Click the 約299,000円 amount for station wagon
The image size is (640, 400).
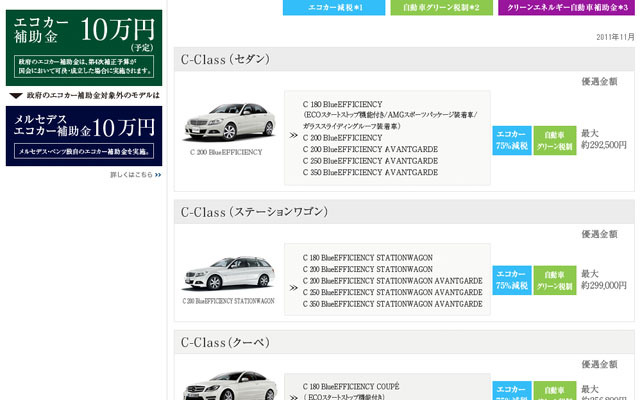pyautogui.click(x=604, y=285)
